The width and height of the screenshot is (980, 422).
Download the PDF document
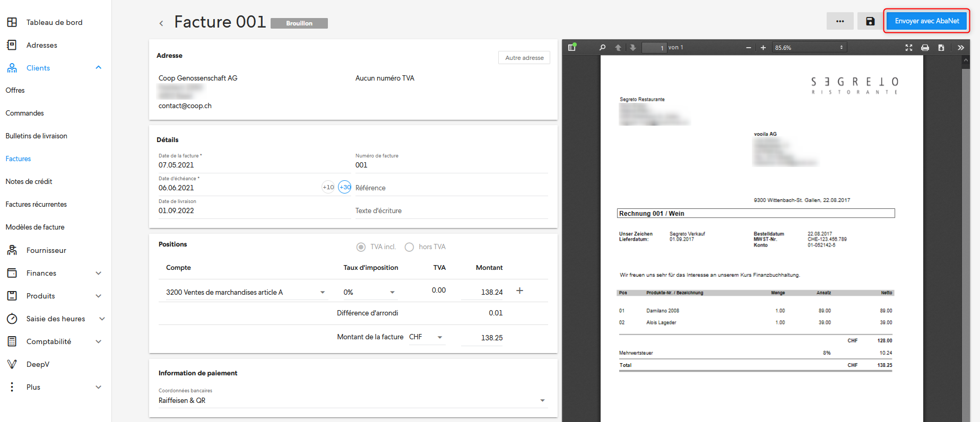pyautogui.click(x=941, y=48)
